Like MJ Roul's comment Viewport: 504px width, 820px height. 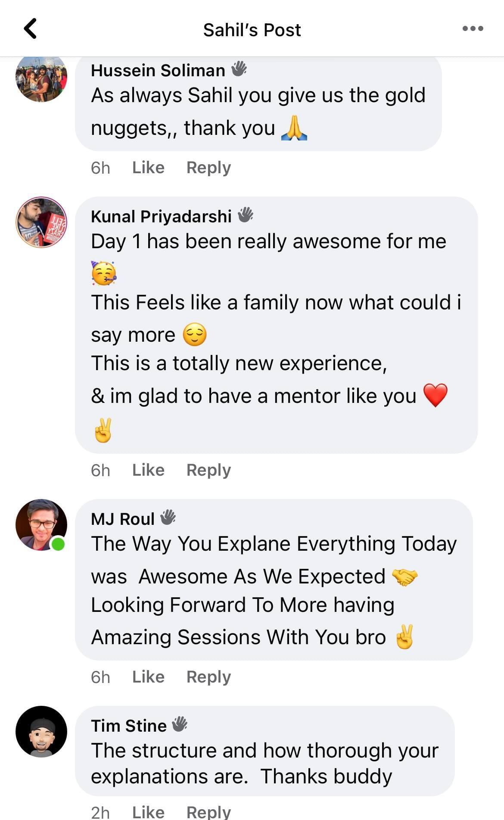point(148,677)
